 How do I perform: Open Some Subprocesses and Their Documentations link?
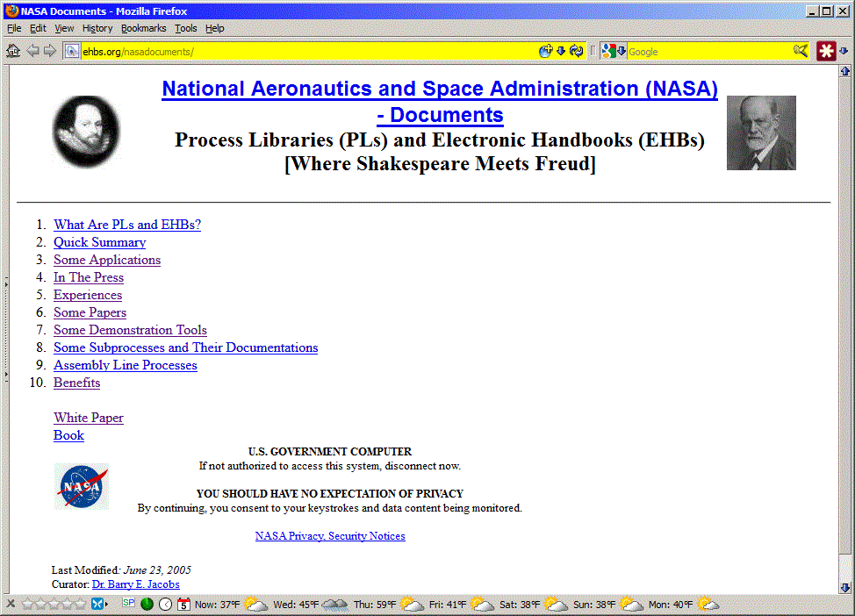click(185, 347)
